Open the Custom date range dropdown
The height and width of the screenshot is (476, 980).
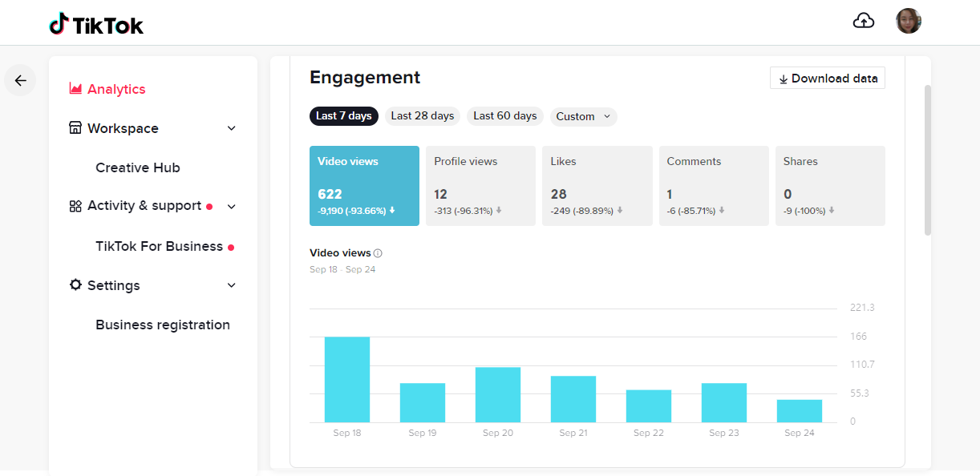pyautogui.click(x=583, y=116)
